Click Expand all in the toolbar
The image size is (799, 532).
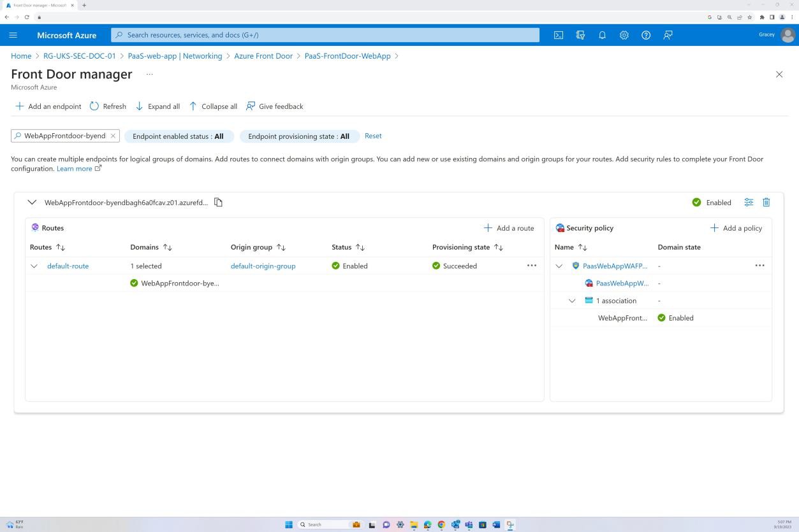158,106
